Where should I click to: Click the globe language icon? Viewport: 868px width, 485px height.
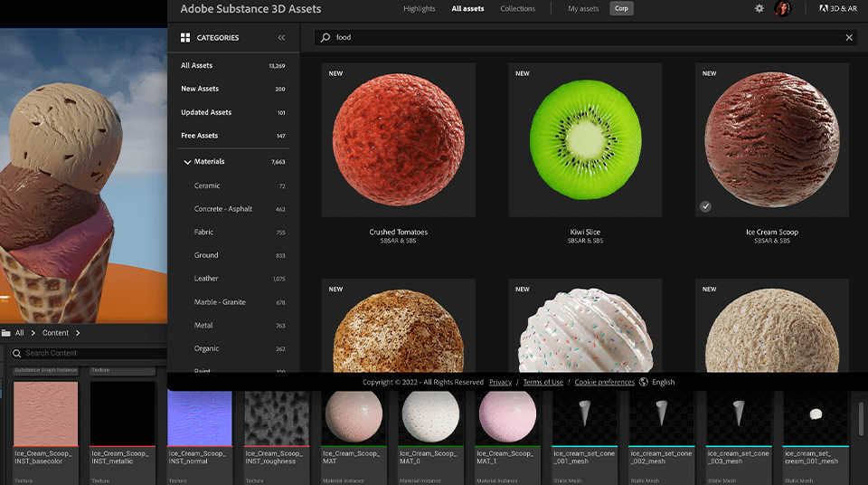[643, 382]
